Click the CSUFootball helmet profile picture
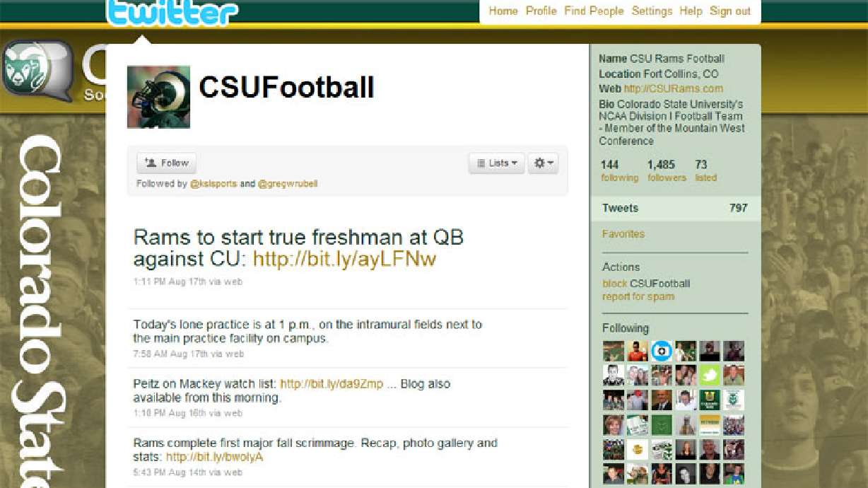This screenshot has width=868, height=488. (x=158, y=97)
